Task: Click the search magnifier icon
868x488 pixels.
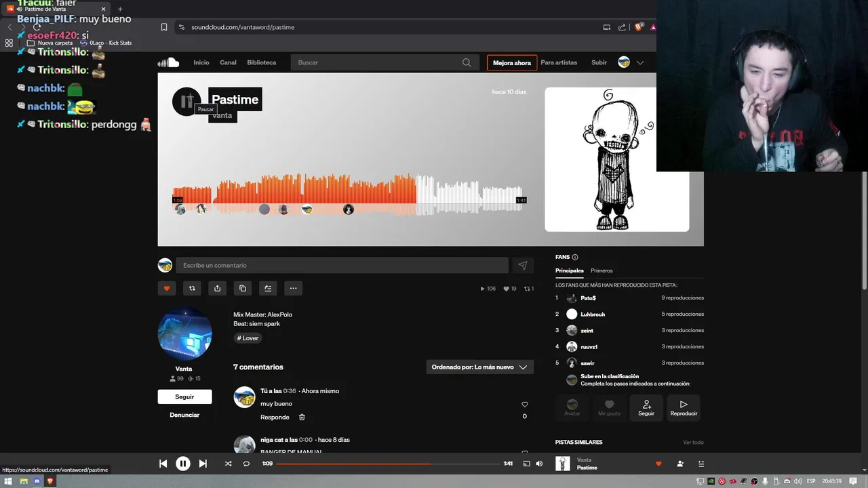Action: pyautogui.click(x=467, y=62)
